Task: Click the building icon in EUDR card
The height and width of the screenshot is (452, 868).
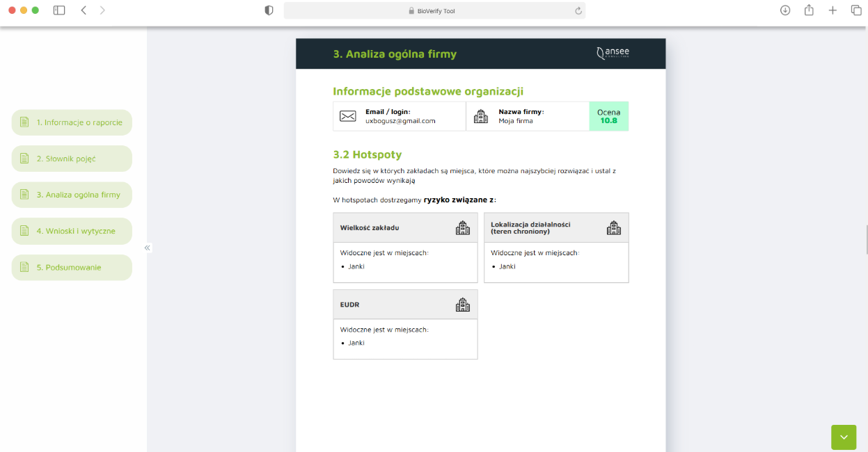Action: tap(463, 305)
